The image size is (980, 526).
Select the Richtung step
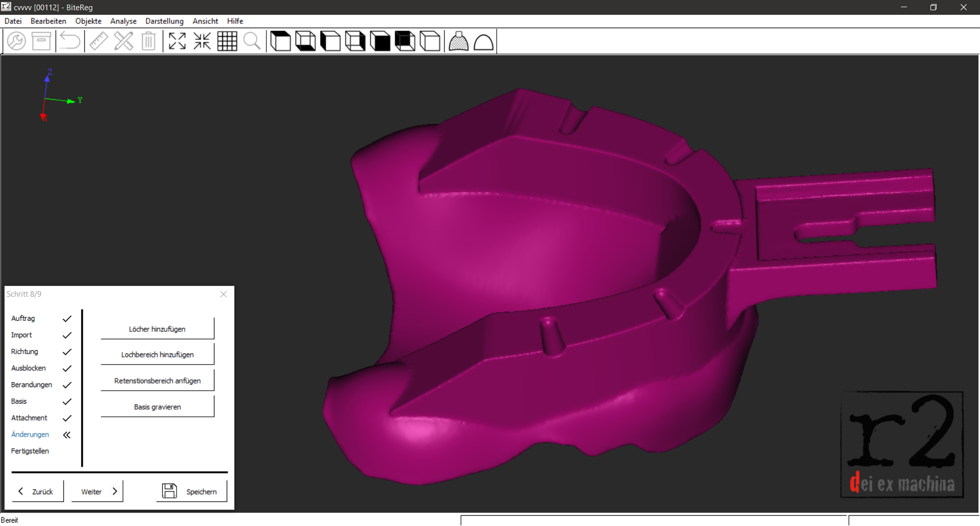point(24,351)
